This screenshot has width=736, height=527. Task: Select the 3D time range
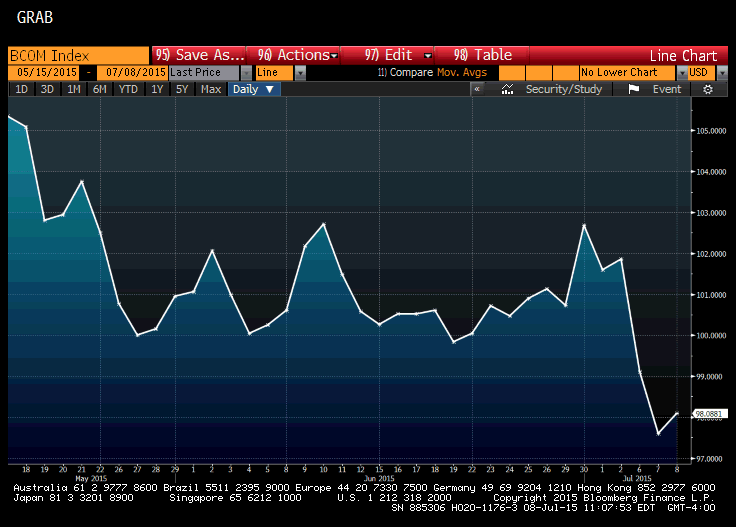(x=47, y=89)
